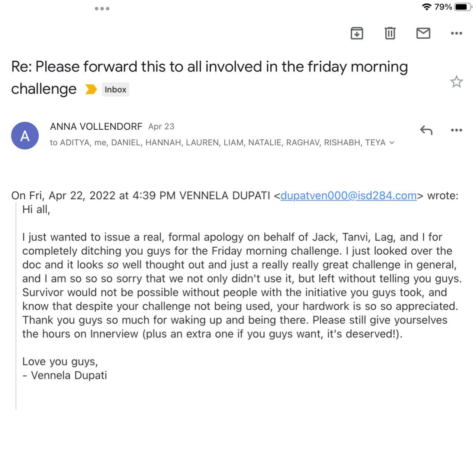Open message-level more options menu

pyautogui.click(x=456, y=130)
